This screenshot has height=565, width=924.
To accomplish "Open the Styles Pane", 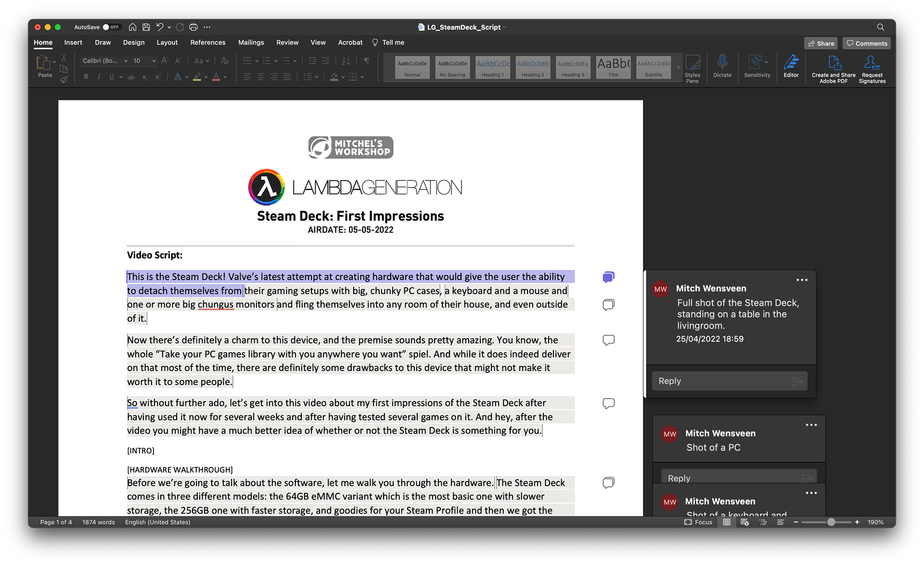I will pos(692,69).
